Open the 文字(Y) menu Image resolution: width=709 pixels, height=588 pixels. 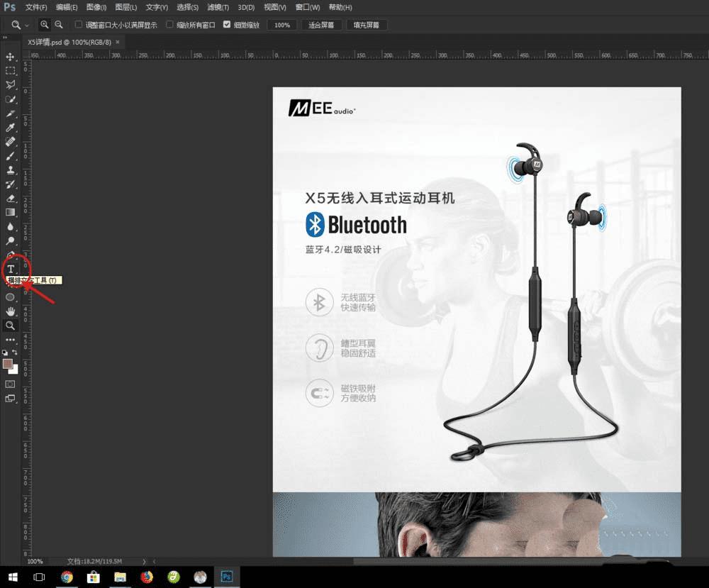(157, 7)
